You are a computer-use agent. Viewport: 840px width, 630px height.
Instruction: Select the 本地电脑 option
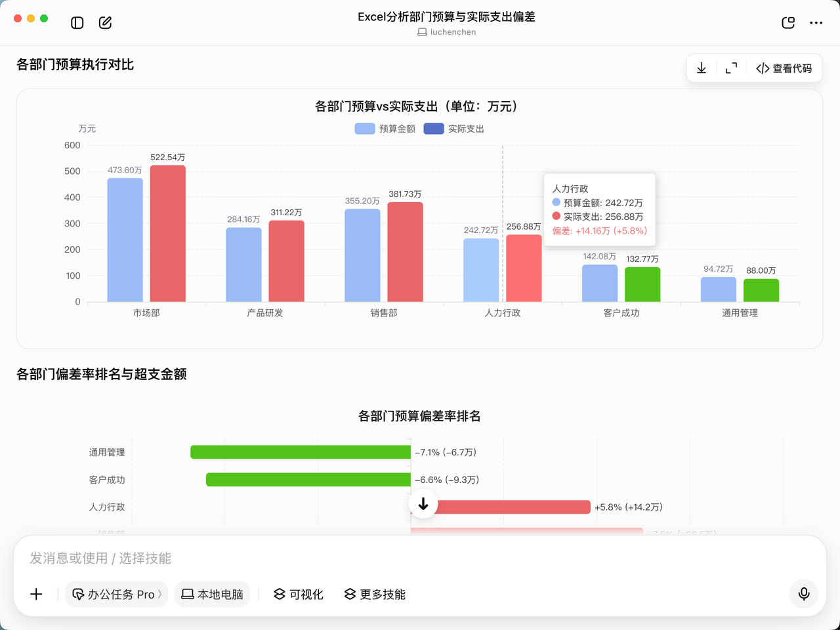point(212,594)
